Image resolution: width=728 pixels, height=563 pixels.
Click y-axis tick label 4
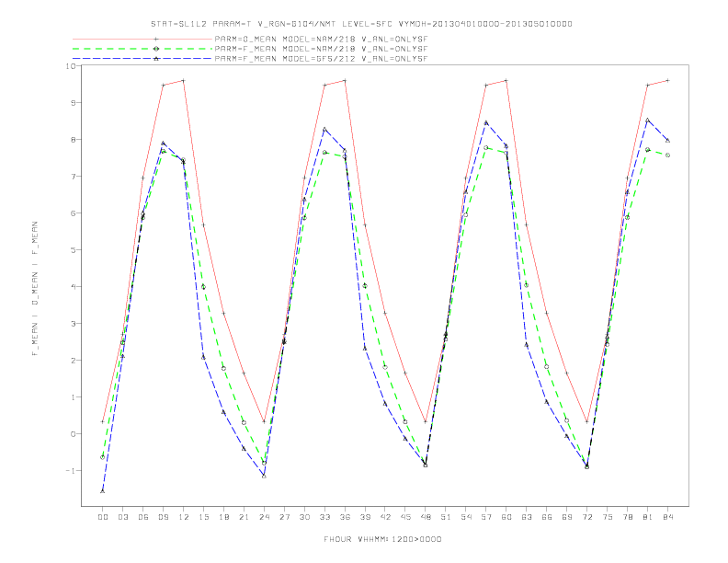[73, 287]
